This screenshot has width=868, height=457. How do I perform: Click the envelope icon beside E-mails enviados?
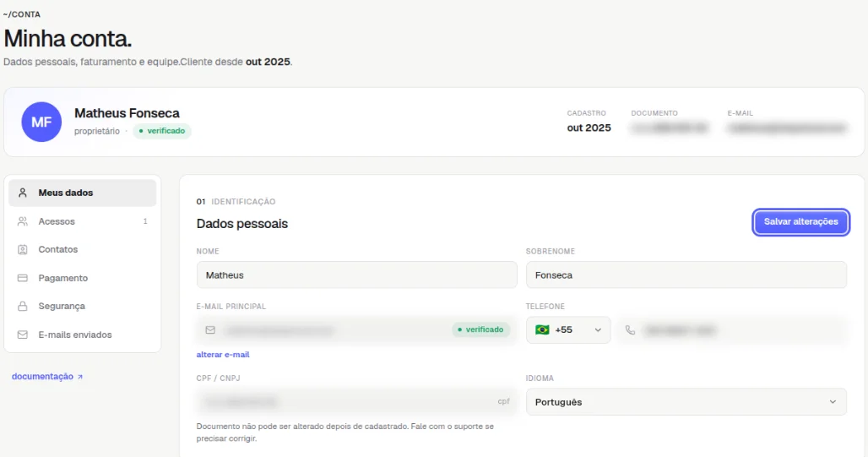click(x=23, y=335)
